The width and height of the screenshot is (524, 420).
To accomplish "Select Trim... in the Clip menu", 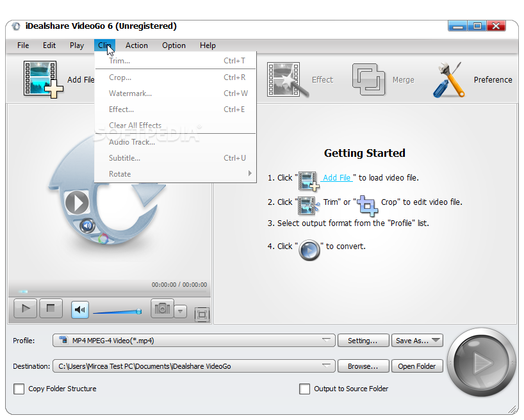I will click(x=176, y=61).
